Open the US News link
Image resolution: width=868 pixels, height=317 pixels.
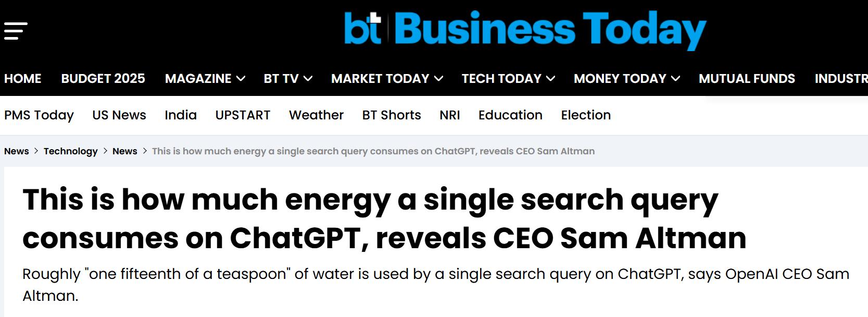pos(119,115)
